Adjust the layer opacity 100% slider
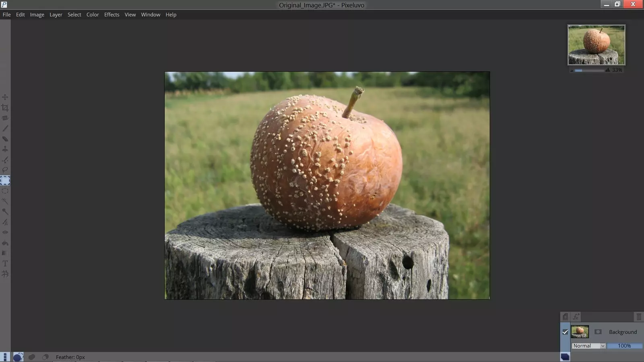Image resolution: width=644 pixels, height=362 pixels. tap(624, 346)
